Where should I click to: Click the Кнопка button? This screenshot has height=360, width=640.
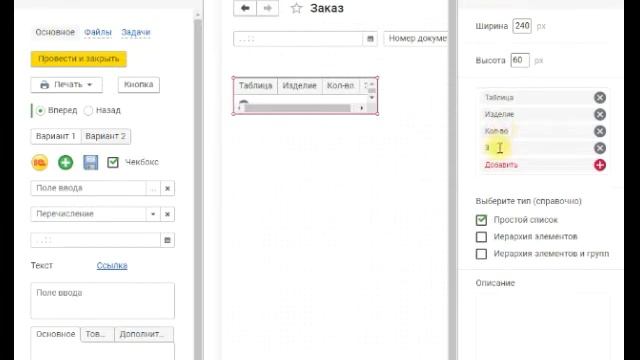139,84
